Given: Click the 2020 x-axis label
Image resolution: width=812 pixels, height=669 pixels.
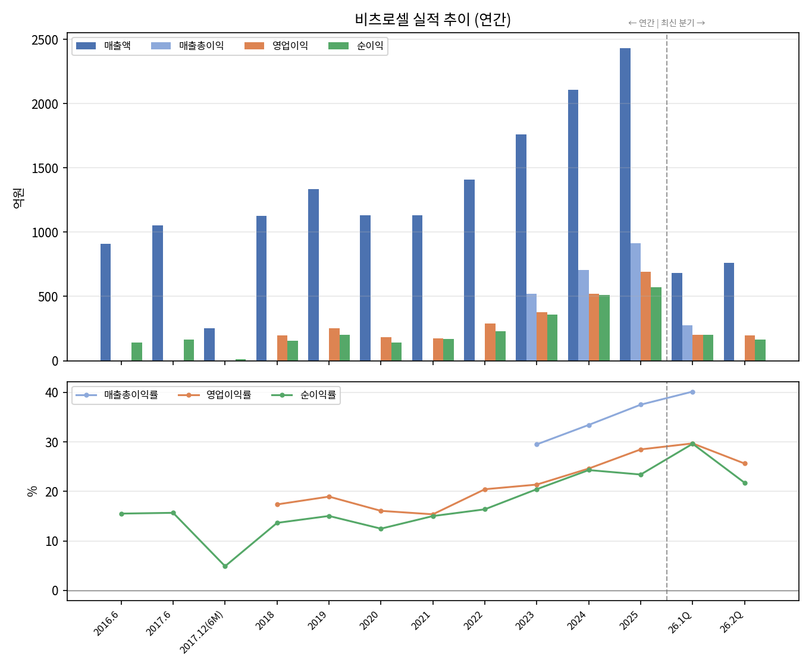Looking at the screenshot, I should tap(370, 620).
